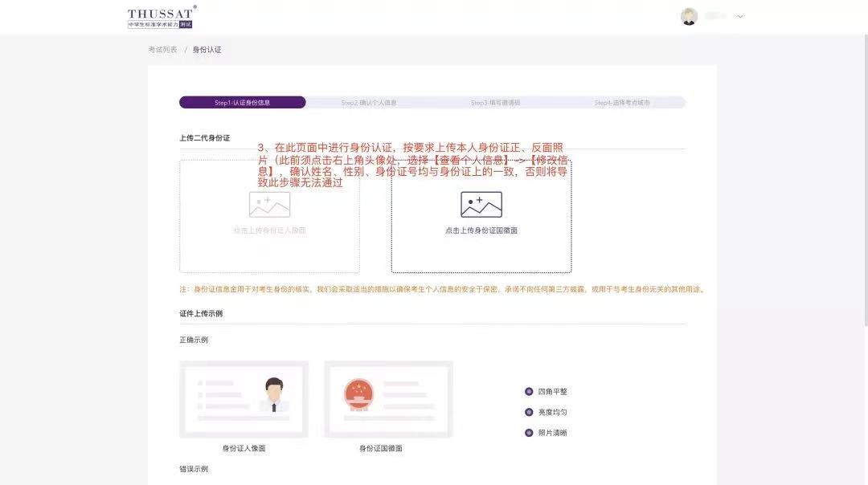Click the 身份证人像面 example thumbnail

(244, 399)
